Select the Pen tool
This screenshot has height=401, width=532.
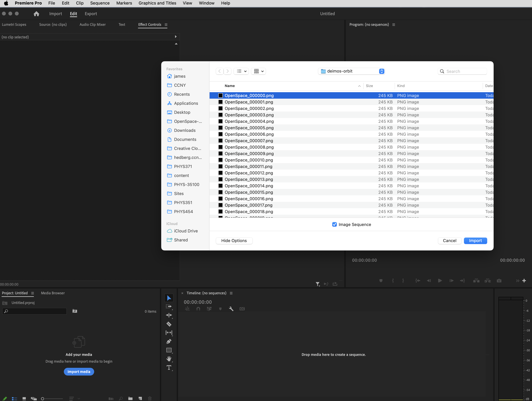(x=169, y=341)
